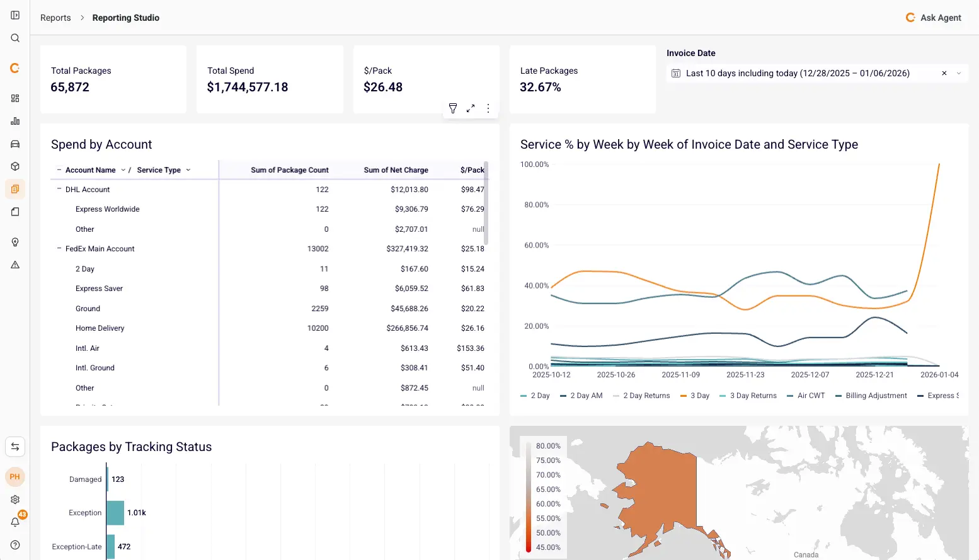The image size is (979, 560).
Task: Open the lightbulb insights sidebar icon
Action: coord(15,242)
